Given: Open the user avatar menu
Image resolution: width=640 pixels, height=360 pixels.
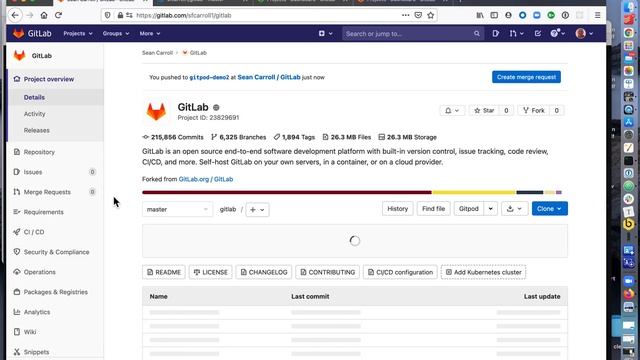Looking at the screenshot, I should 584,33.
